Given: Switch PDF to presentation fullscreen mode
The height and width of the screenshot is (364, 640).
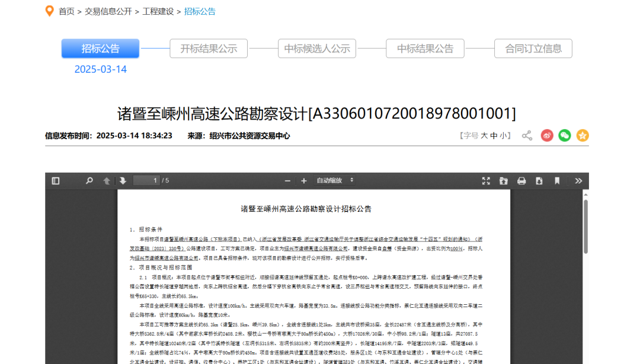Looking at the screenshot, I should (486, 181).
